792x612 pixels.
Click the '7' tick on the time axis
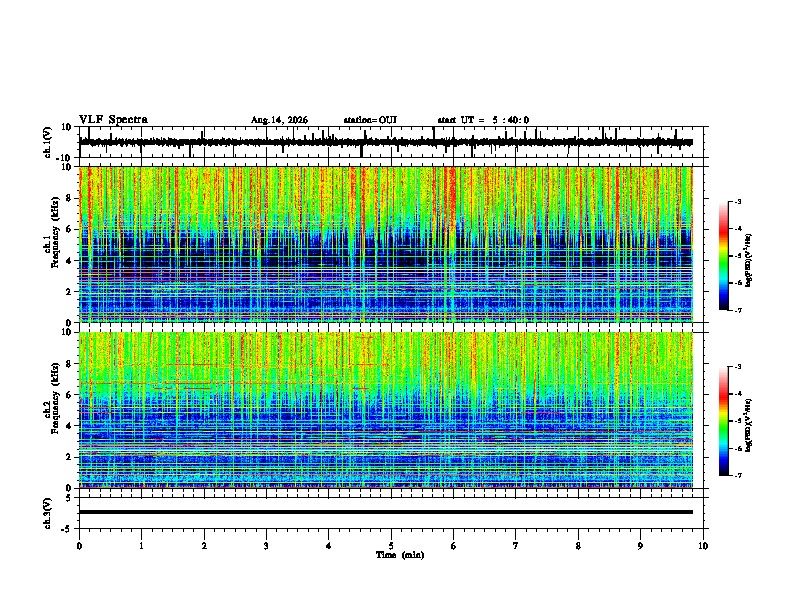pos(516,546)
